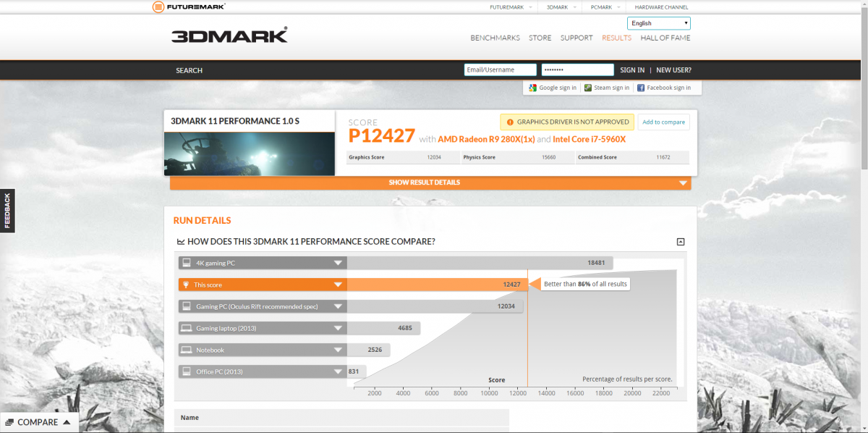868x433 pixels.
Task: Open the Feedback side tab
Action: click(x=7, y=211)
